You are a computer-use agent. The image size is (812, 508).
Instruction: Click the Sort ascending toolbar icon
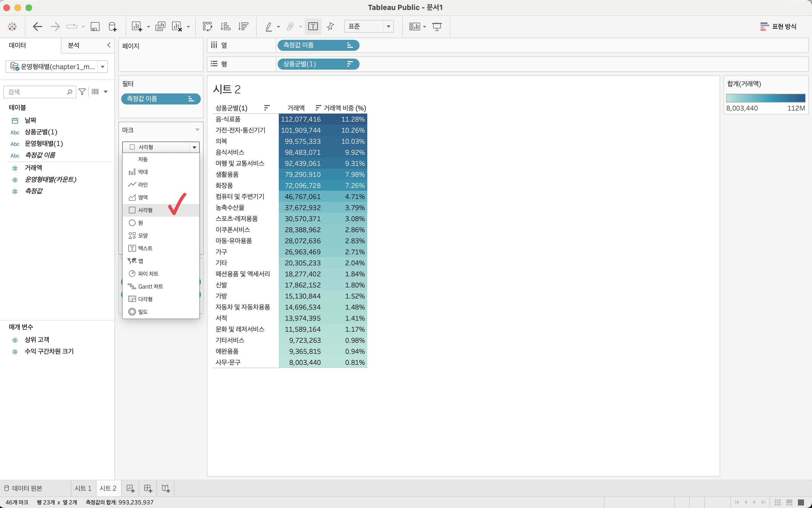[x=225, y=26]
